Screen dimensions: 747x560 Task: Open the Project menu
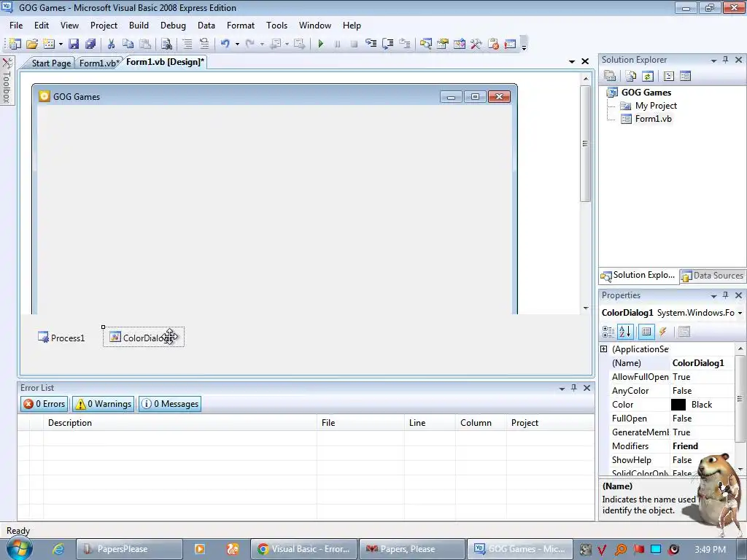coord(104,26)
